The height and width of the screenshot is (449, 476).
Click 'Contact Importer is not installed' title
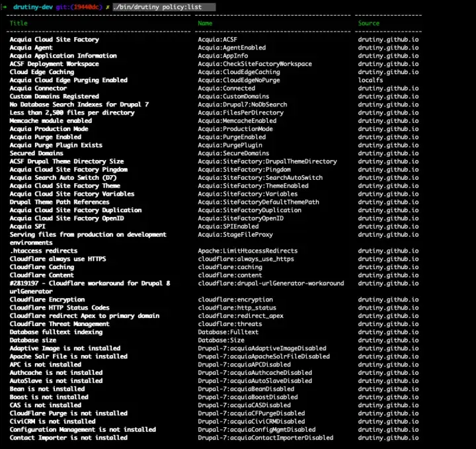point(69,438)
